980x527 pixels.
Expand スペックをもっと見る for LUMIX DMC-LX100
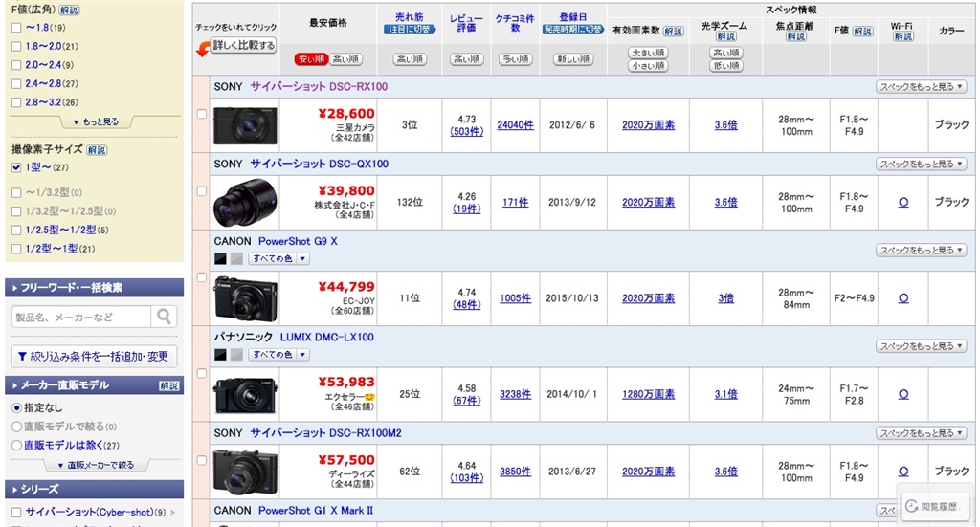click(x=922, y=346)
